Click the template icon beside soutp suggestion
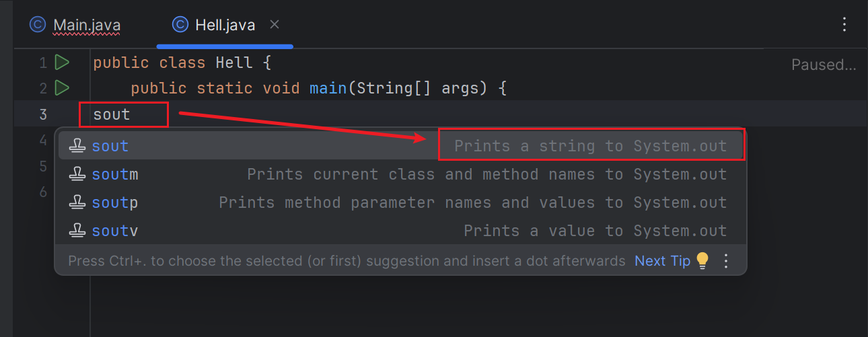Screen dimensions: 868x337 78,202
